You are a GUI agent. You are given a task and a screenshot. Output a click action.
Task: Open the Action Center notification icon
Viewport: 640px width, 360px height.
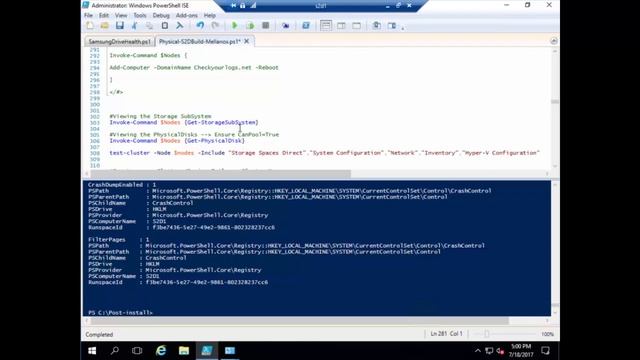pos(545,351)
